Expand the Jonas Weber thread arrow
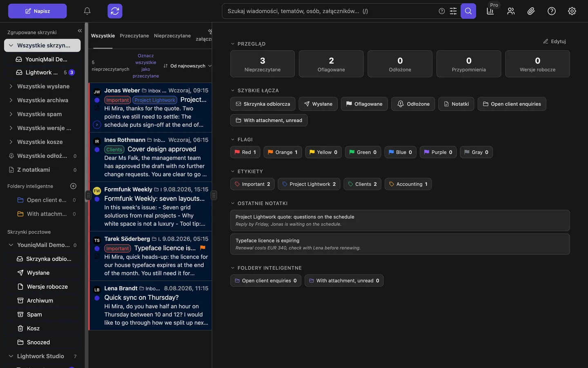The width and height of the screenshot is (588, 368). coord(97,125)
